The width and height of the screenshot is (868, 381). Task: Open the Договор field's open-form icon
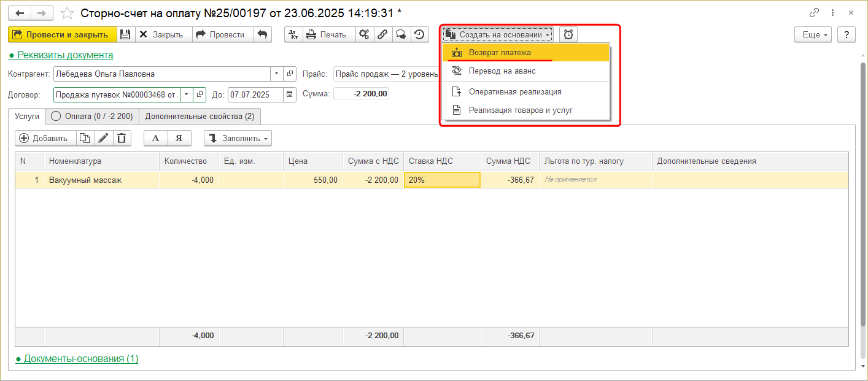click(200, 94)
